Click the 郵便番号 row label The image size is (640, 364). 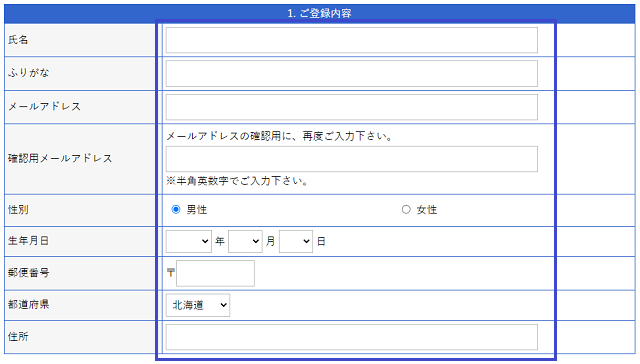coord(29,273)
